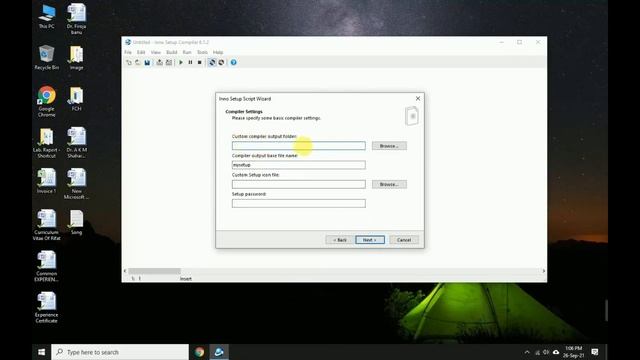640x360 pixels.
Task: Open the notification center icon
Action: click(x=595, y=352)
